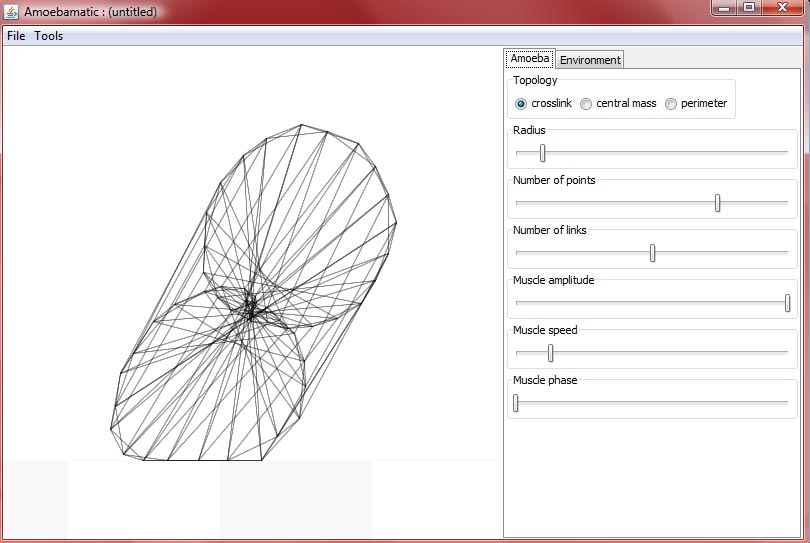Maximize the Amoebamatic window
Image resolution: width=810 pixels, height=543 pixels.
pyautogui.click(x=748, y=8)
